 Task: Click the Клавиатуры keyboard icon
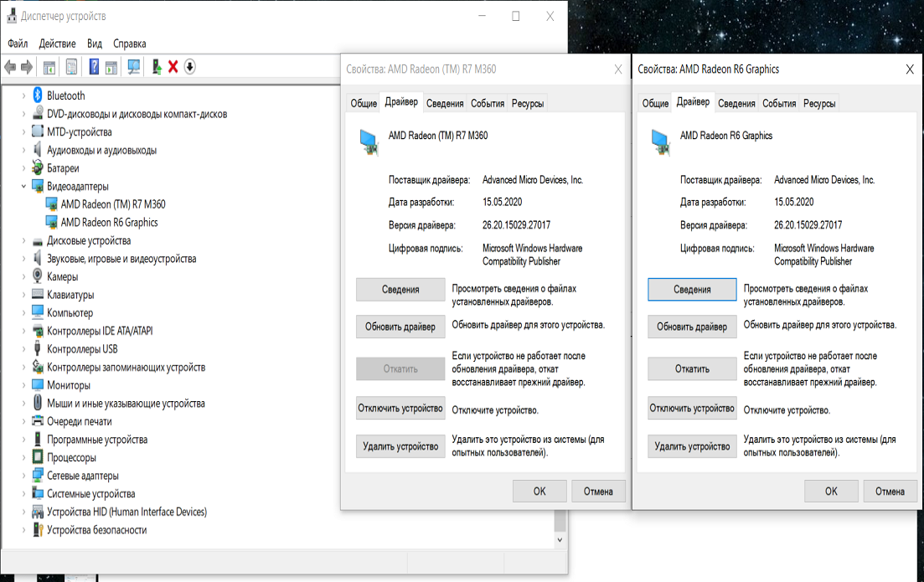(38, 294)
